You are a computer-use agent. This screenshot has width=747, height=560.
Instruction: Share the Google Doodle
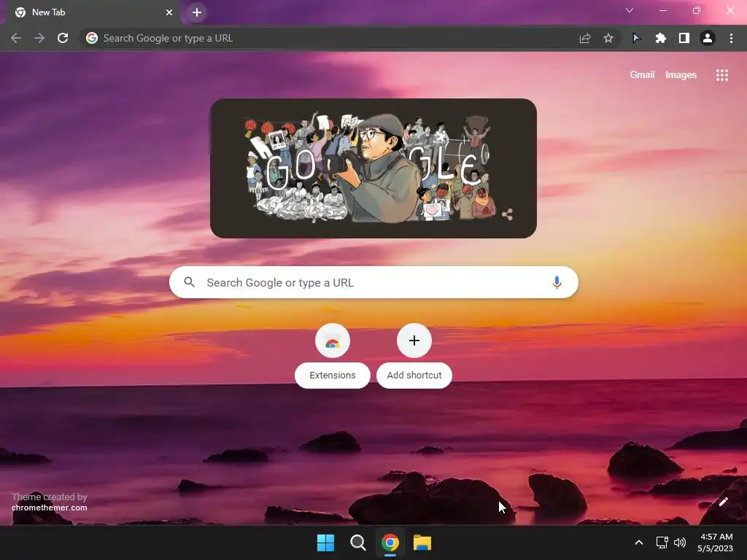[508, 214]
